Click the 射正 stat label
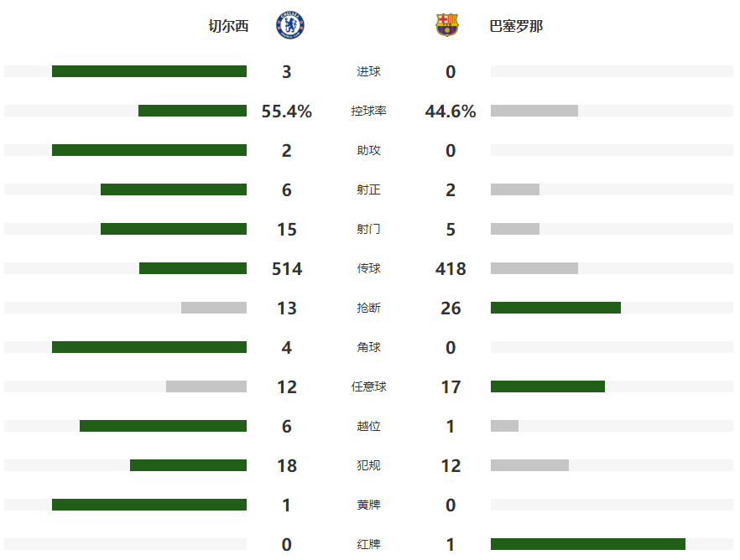740x560 pixels. pyautogui.click(x=368, y=189)
